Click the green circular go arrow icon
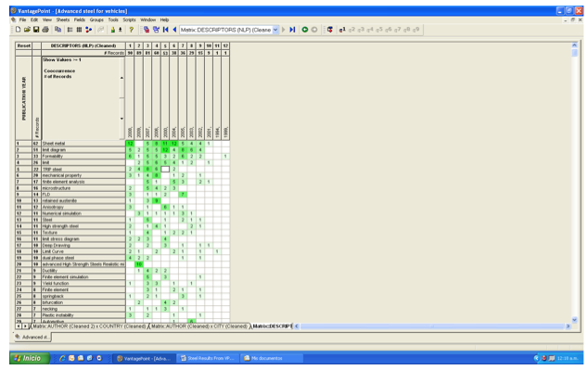Screen dimensions: 588x370 coord(305,30)
